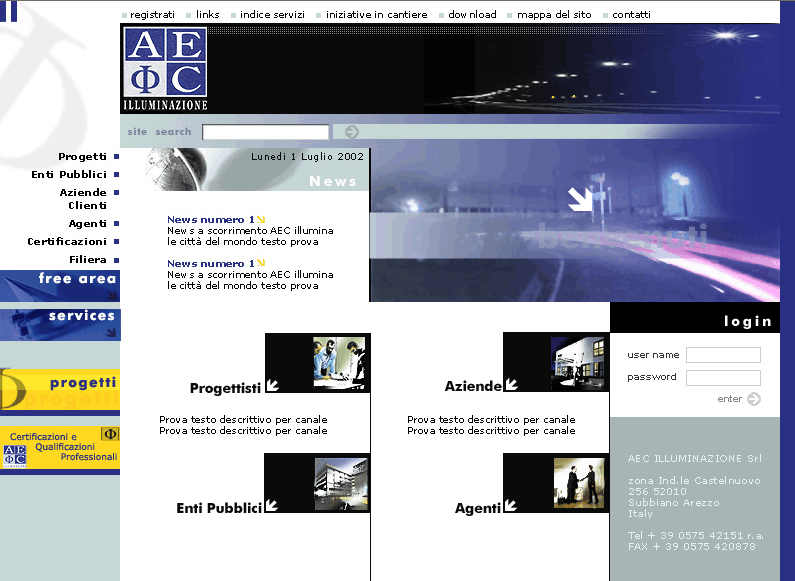Viewport: 795px width, 581px height.
Task: Click the Tel + 39 0575 42151 line
Action: point(696,535)
